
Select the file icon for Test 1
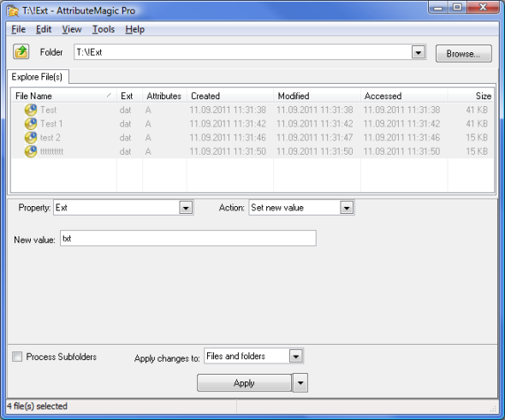[31, 124]
